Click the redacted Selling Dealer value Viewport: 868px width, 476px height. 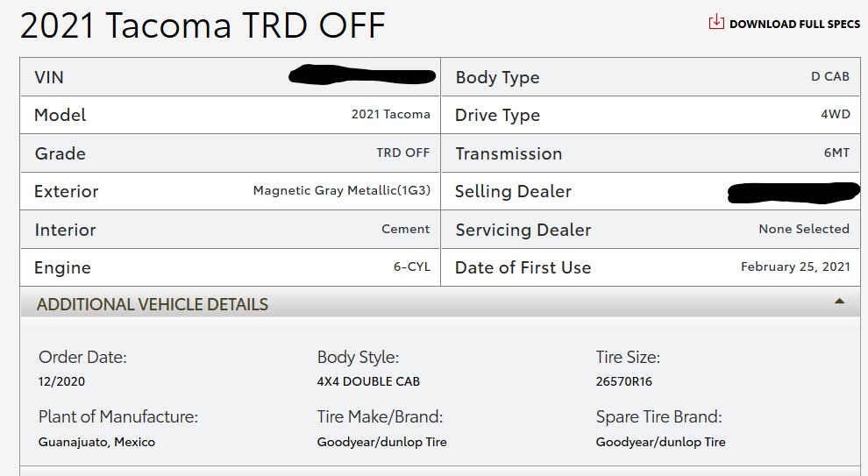(793, 192)
